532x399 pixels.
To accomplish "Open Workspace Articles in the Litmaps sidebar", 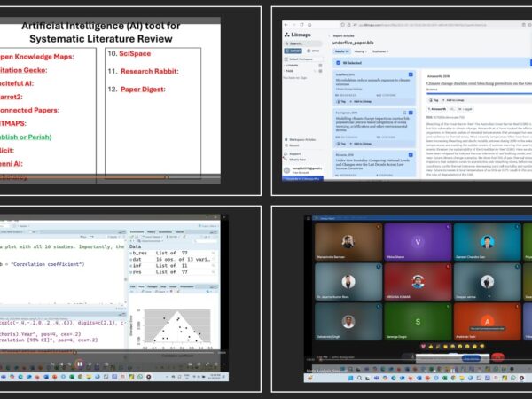I will (301, 139).
